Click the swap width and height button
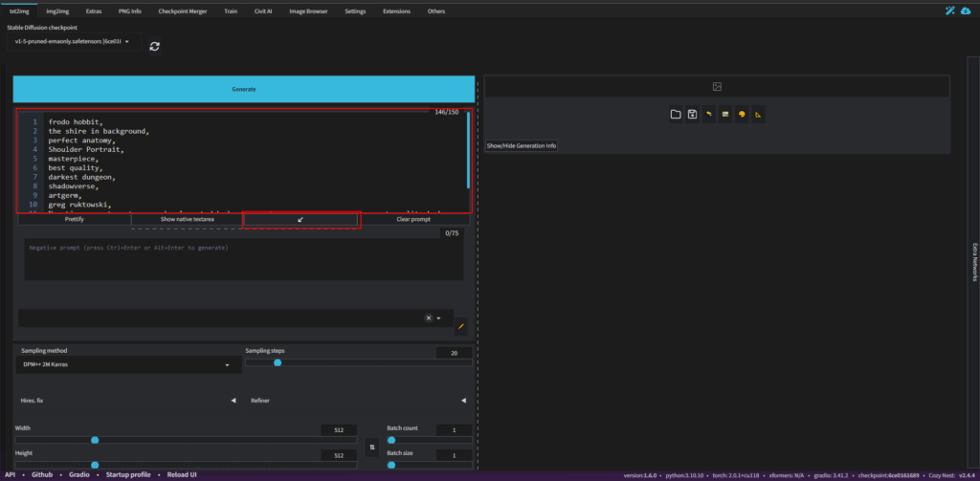The height and width of the screenshot is (481, 980). (372, 447)
